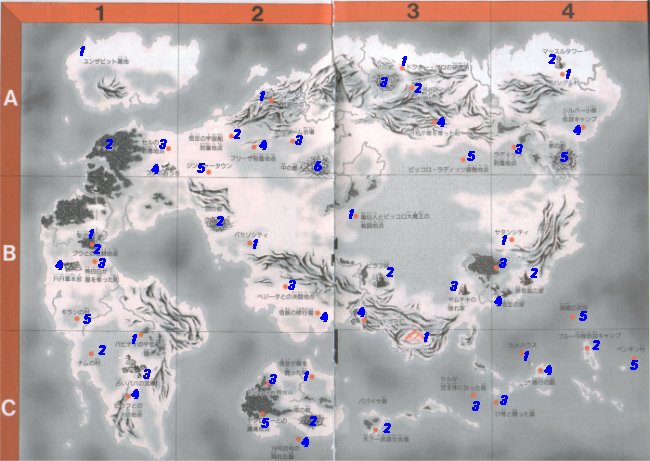This screenshot has width=650, height=461.
Task: Select the RR軍本部 label
Action: click(67, 279)
